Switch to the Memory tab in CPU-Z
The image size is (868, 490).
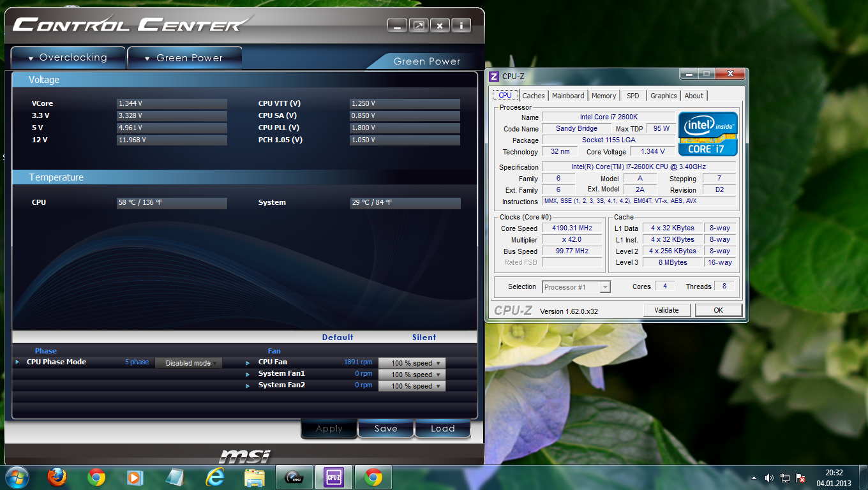(604, 96)
